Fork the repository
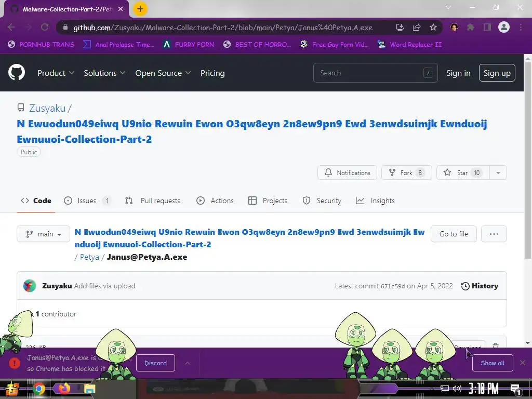 click(406, 172)
